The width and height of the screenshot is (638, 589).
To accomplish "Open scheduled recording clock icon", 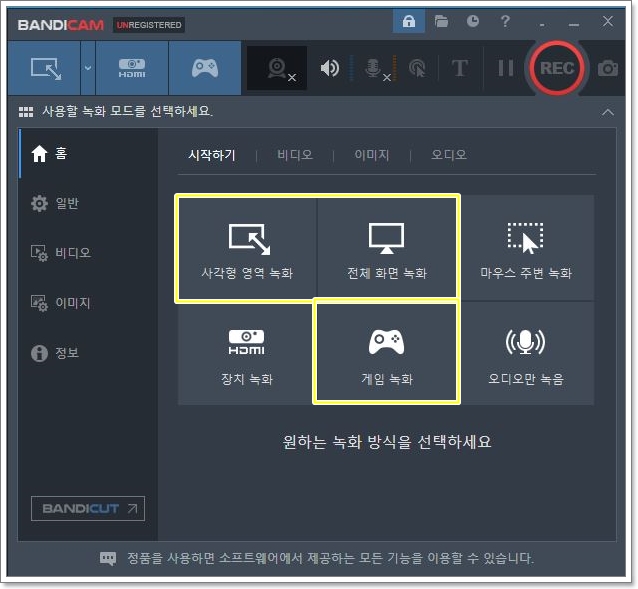I will (472, 21).
